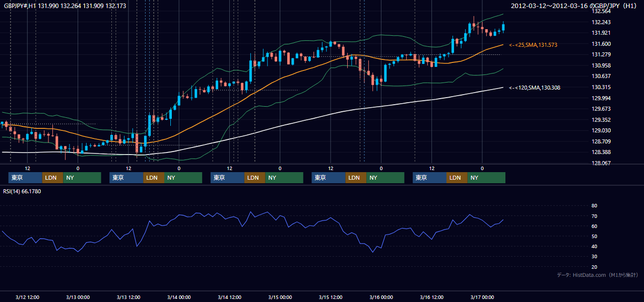Screen dimensions: 644x302
Task: Click the 128.067 bottom price label
Action: [601, 163]
